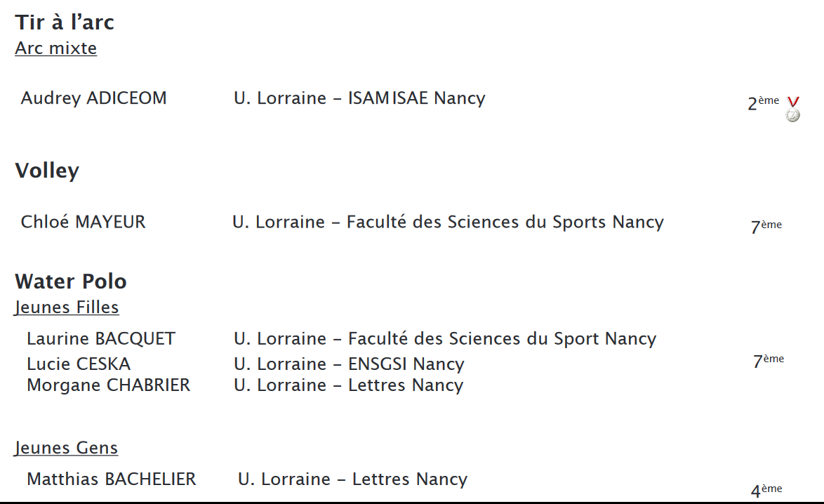
Task: Click the 2ème ranking text
Action: click(x=763, y=103)
